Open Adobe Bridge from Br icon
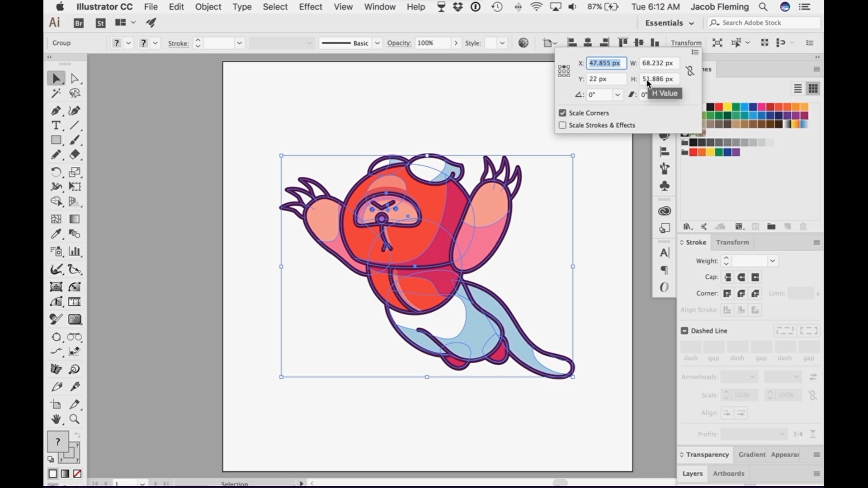The image size is (868, 488). coord(79,23)
